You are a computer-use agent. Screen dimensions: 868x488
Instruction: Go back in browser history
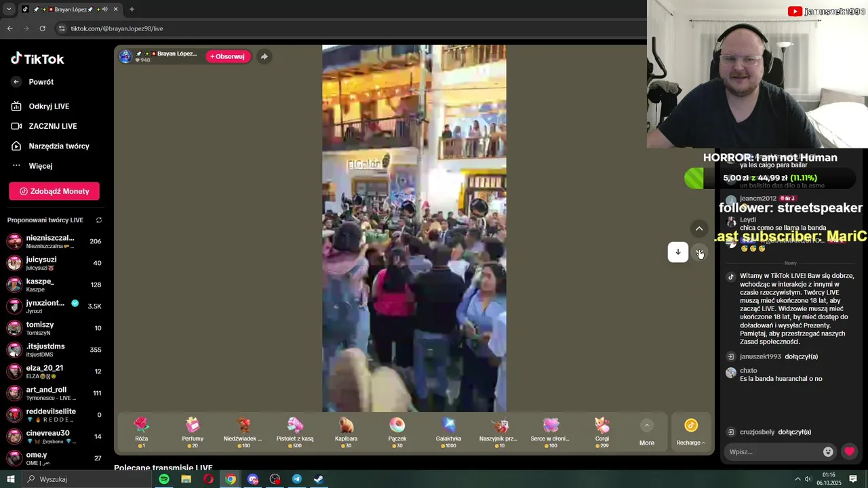9,28
